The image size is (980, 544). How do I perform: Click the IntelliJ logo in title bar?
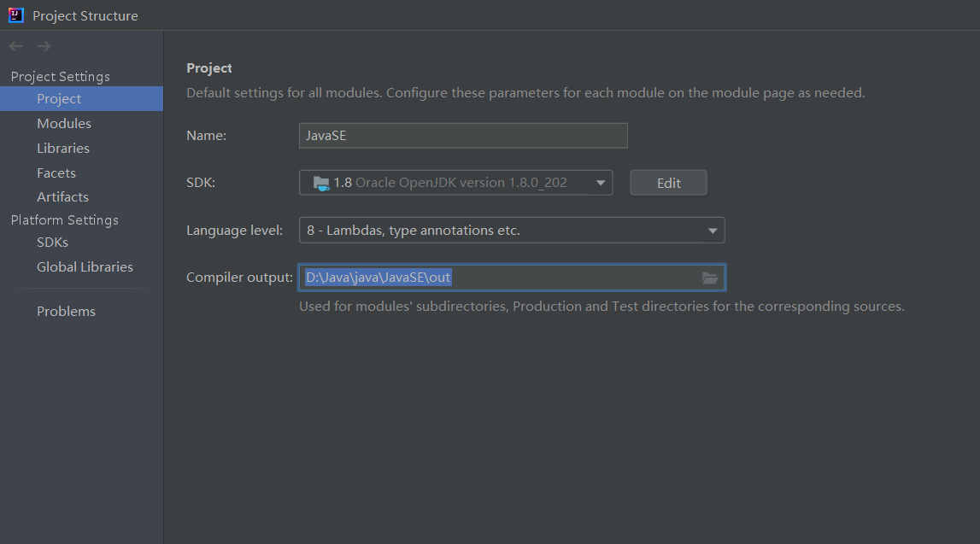coord(16,15)
